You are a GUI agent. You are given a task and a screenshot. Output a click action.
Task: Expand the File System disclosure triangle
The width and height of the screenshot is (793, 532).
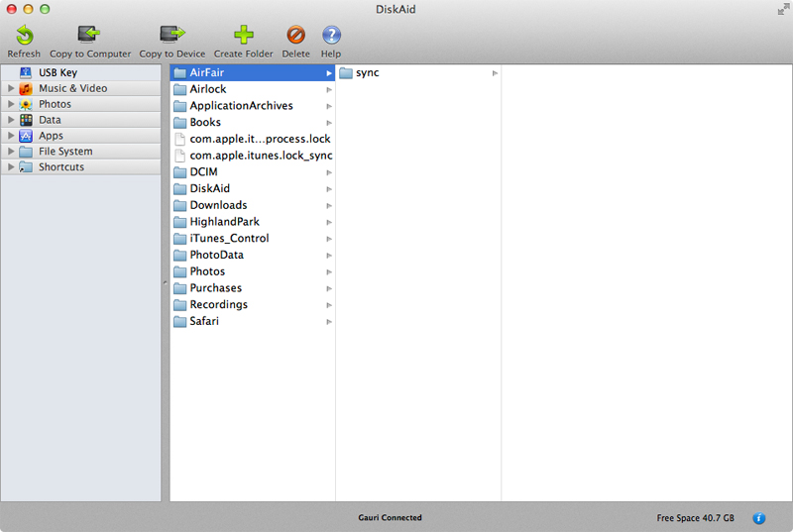11,151
